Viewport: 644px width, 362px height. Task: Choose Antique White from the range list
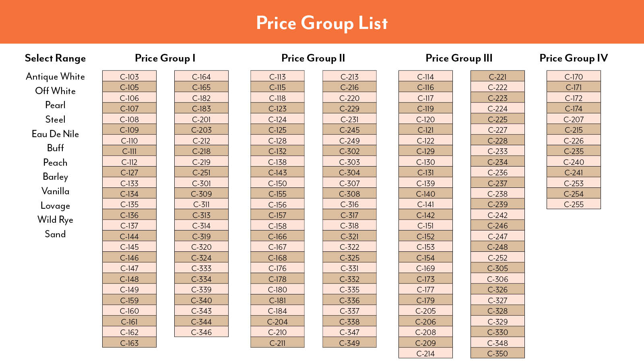coord(55,76)
